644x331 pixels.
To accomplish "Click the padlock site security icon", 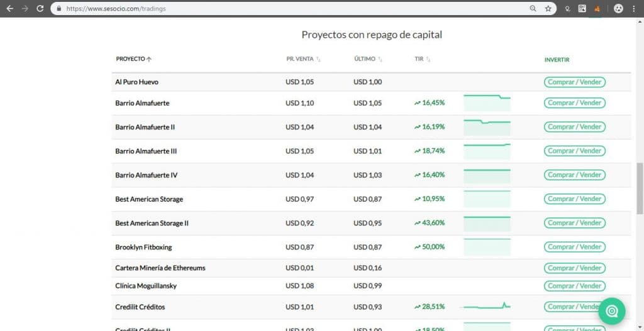I will [59, 8].
